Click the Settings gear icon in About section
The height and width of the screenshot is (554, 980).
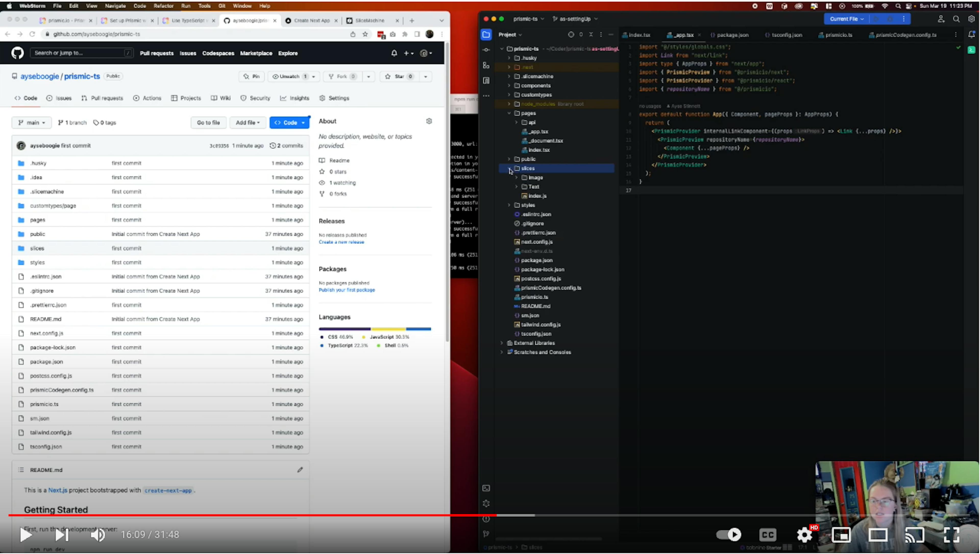(430, 121)
